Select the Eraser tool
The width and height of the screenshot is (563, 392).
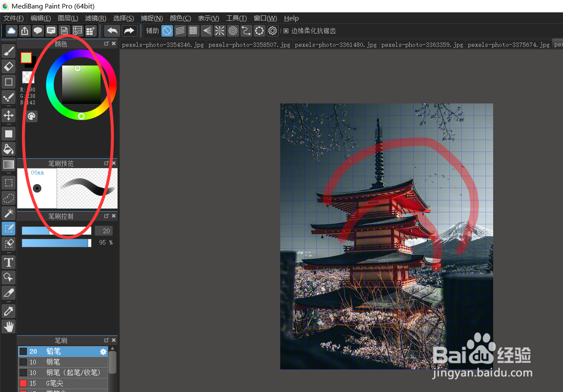(9, 66)
